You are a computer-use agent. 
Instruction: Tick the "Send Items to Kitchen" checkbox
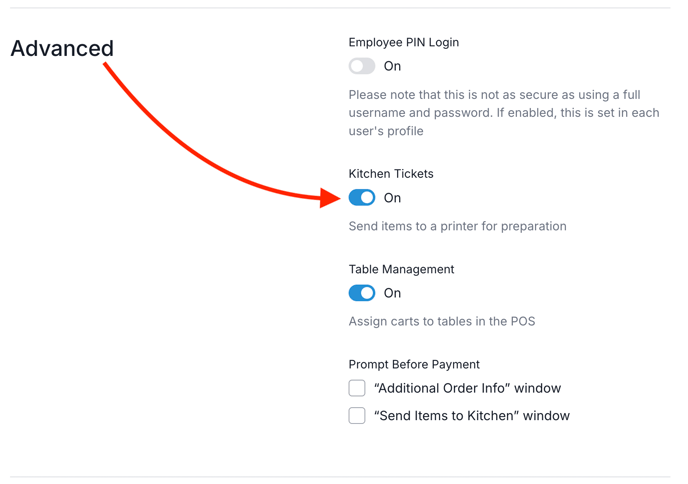tap(357, 416)
